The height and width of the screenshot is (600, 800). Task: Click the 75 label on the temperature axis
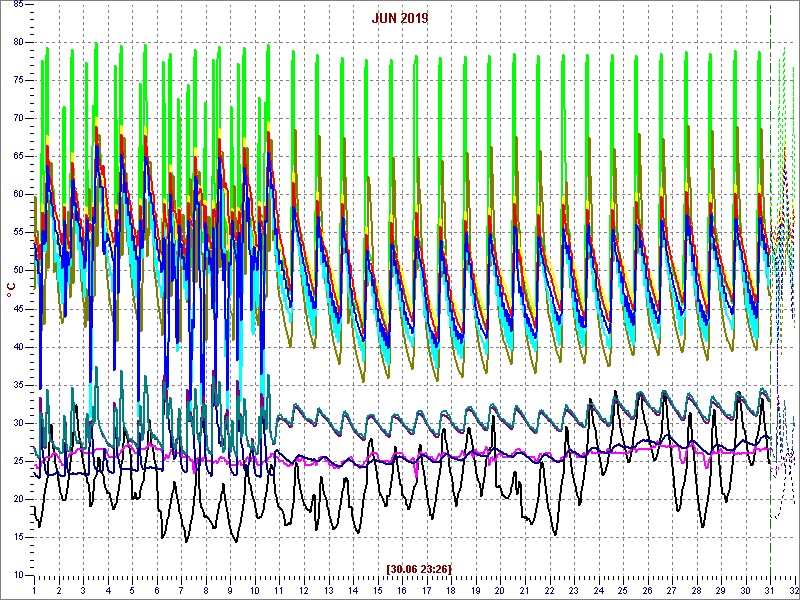pyautogui.click(x=18, y=81)
